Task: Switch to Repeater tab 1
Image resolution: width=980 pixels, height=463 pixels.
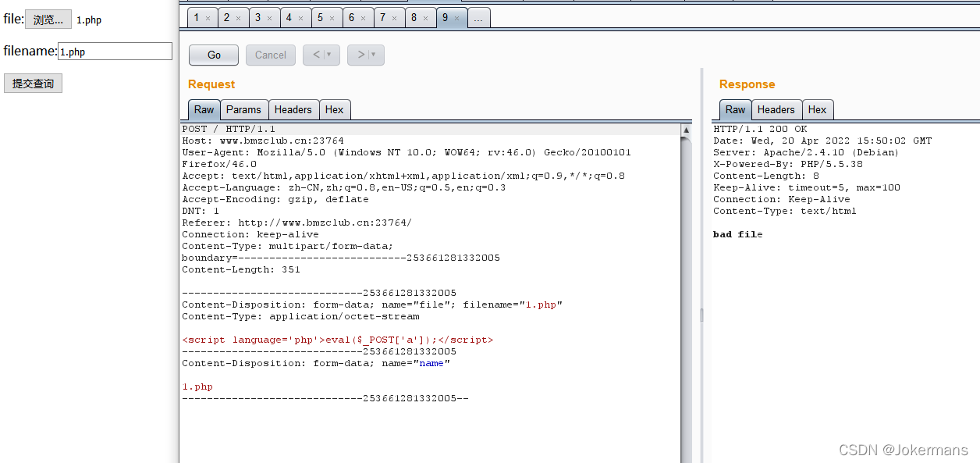Action: coord(197,17)
